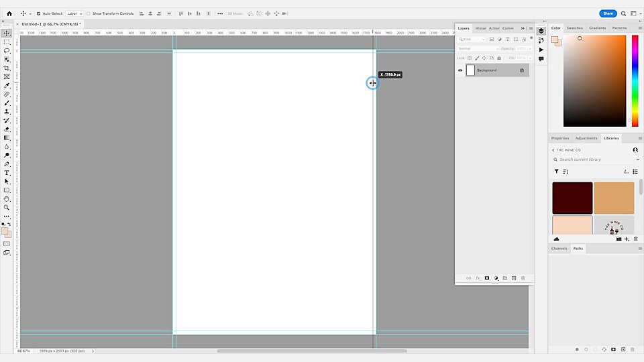Select the Spot Healing Brush tool

(7, 95)
